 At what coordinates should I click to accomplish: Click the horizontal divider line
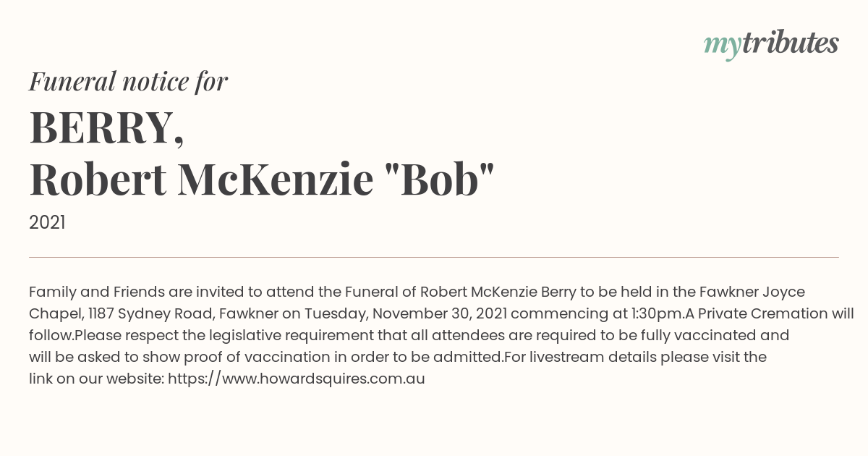[x=434, y=257]
